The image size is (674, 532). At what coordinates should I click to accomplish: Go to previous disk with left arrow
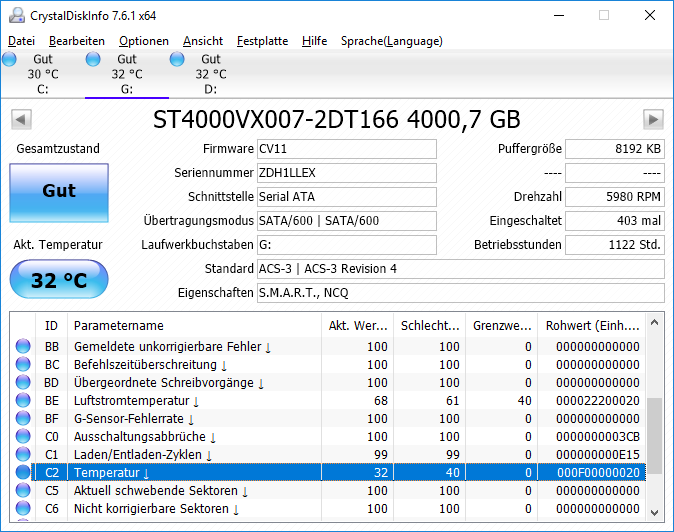tap(21, 119)
